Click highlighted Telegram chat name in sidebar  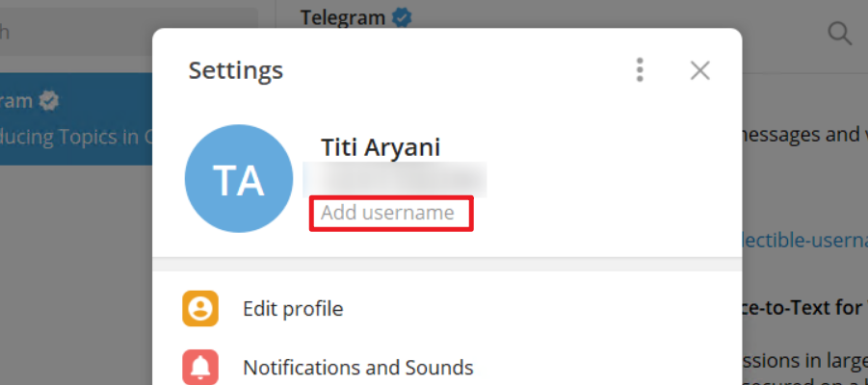16,101
